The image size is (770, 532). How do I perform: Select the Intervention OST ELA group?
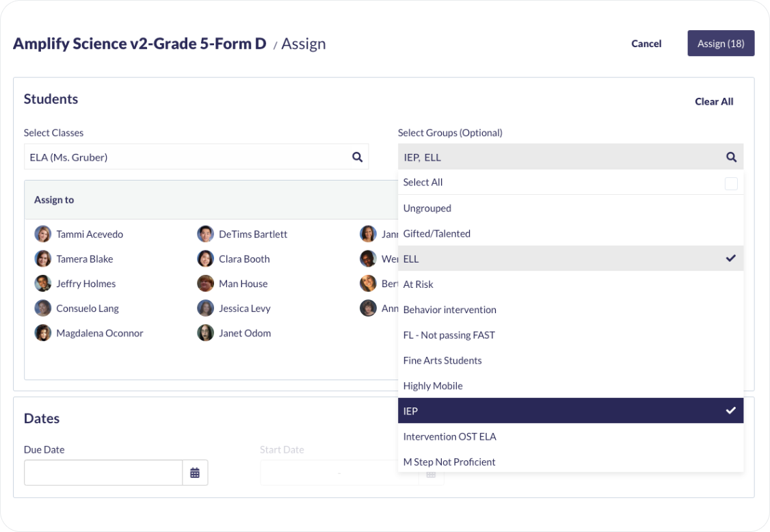pos(570,436)
